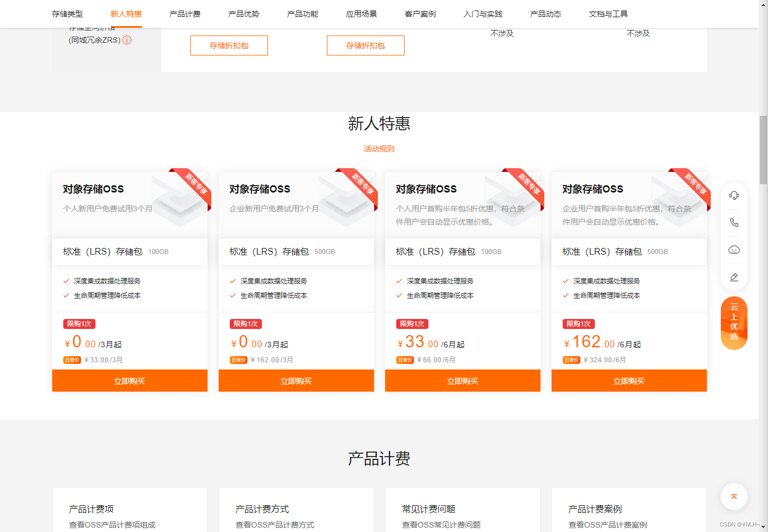
Task: Open the 文档与工具 tab
Action: (x=608, y=14)
